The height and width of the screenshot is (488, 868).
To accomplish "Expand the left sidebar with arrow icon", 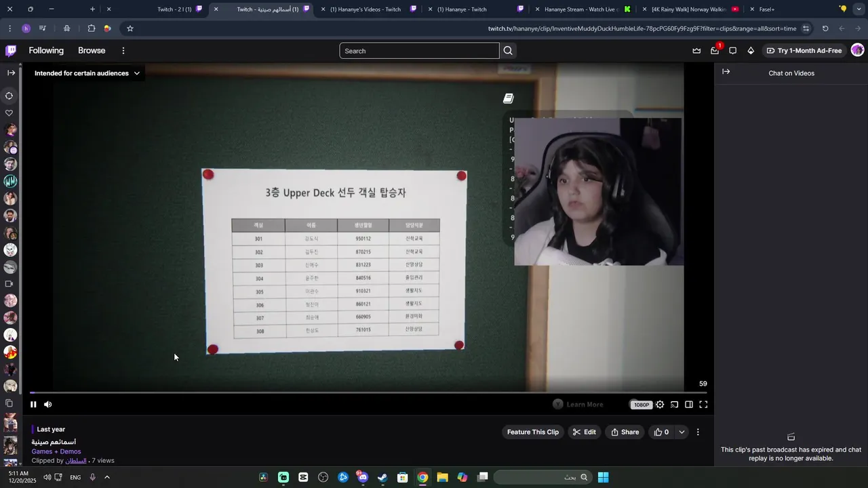I will pos(11,73).
